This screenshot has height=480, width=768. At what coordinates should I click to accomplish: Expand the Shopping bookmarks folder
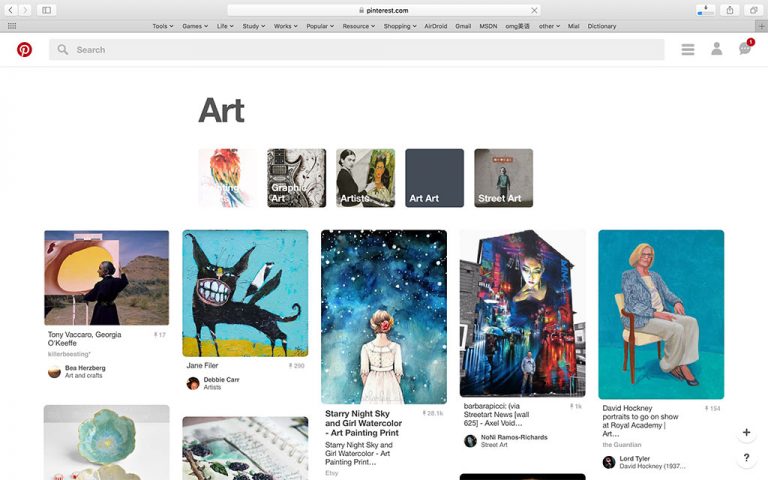tap(400, 26)
